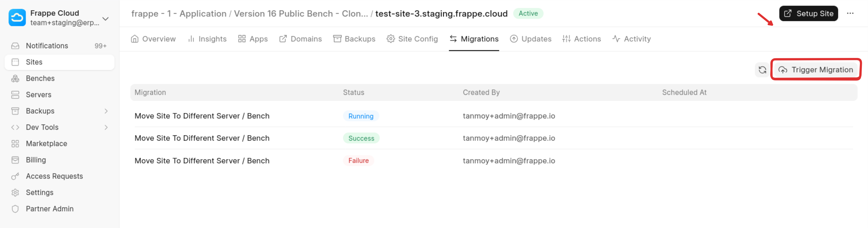Open Access Requests in the sidebar

coord(54,176)
